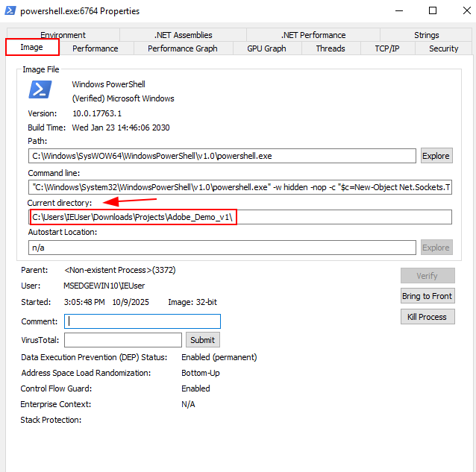This screenshot has height=472, width=476.
Task: Click the 'Stack Protection:' label
Action: (x=51, y=420)
